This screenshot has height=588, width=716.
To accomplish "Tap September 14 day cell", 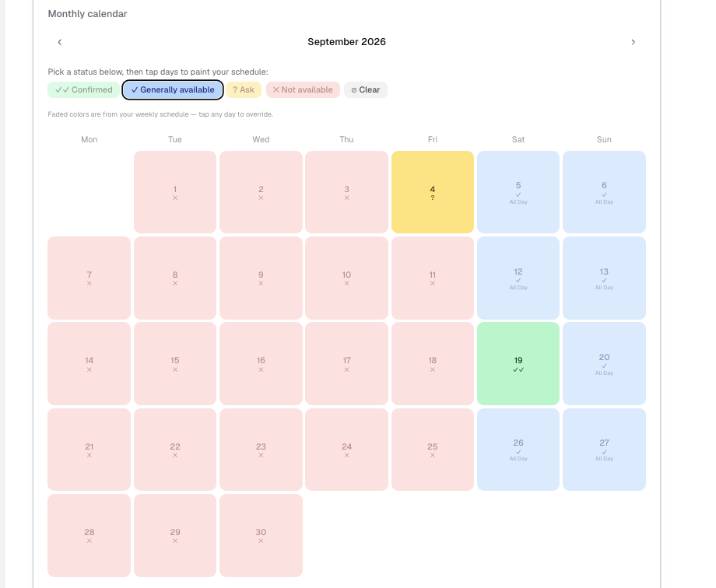I will [x=89, y=364].
